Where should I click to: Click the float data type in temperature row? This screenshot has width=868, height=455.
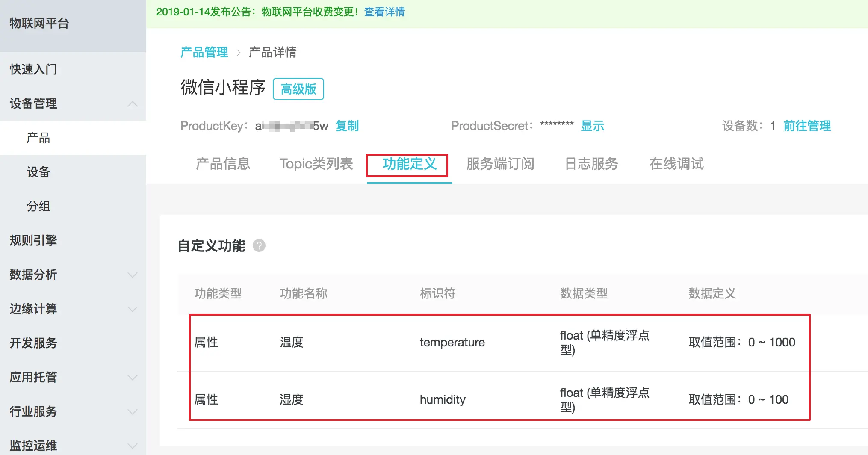pos(605,342)
